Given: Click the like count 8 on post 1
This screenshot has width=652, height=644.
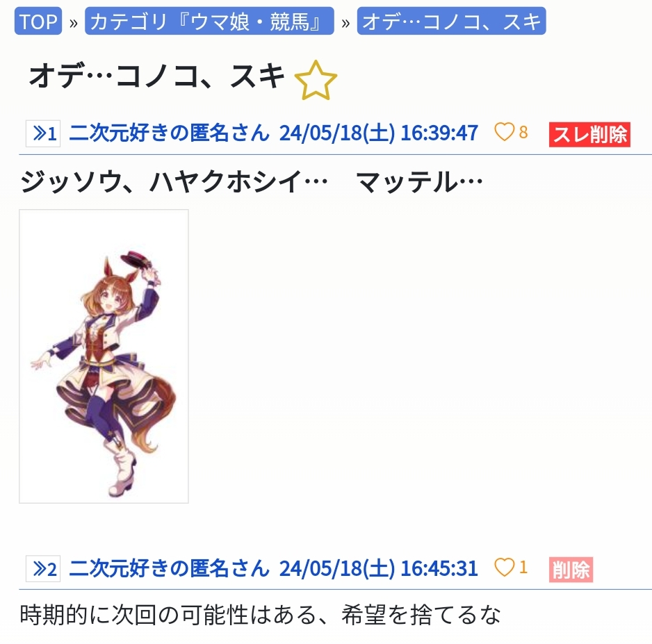Looking at the screenshot, I should [x=523, y=133].
